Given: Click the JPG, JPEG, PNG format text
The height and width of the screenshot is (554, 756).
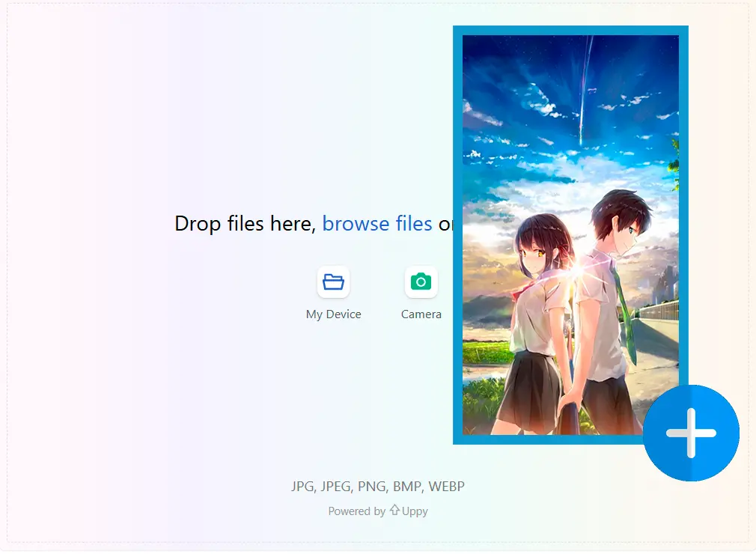Looking at the screenshot, I should (x=377, y=486).
